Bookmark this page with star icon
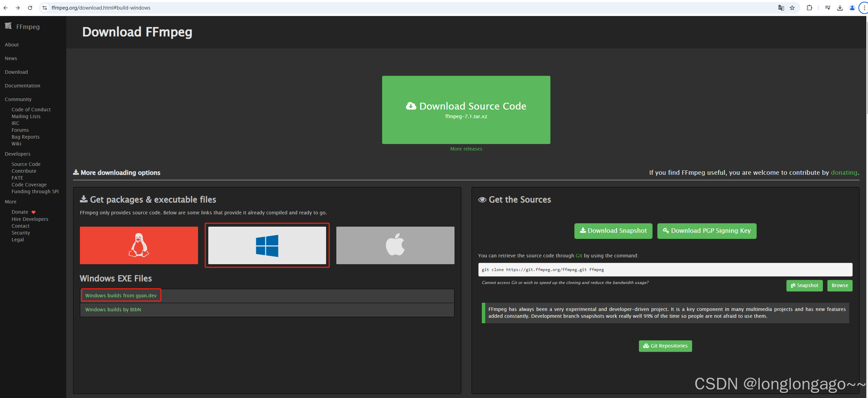Screen dimensions: 868x398 click(x=792, y=8)
